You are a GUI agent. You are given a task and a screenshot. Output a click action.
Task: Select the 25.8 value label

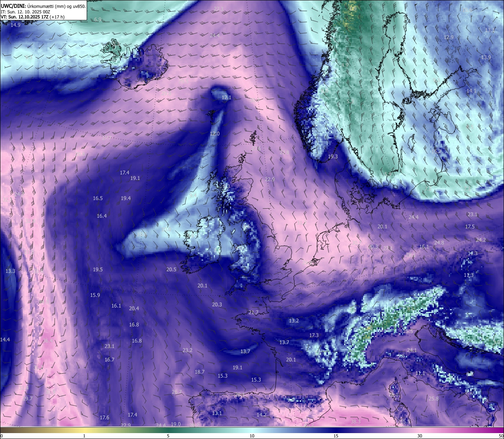pyautogui.click(x=434, y=399)
